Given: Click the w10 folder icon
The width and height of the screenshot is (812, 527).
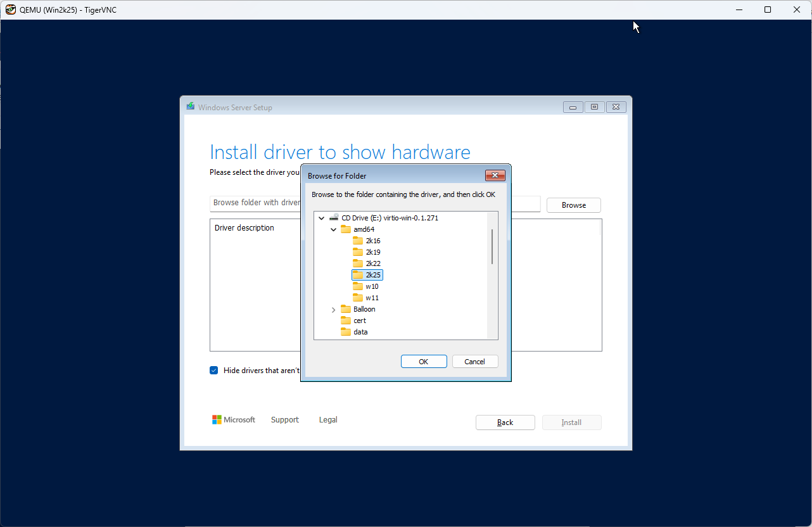Looking at the screenshot, I should tap(358, 286).
